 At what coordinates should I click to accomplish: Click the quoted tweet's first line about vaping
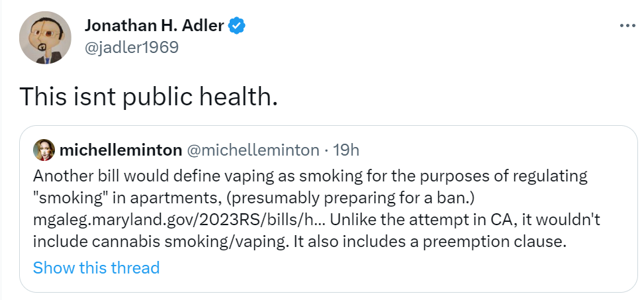click(x=310, y=176)
